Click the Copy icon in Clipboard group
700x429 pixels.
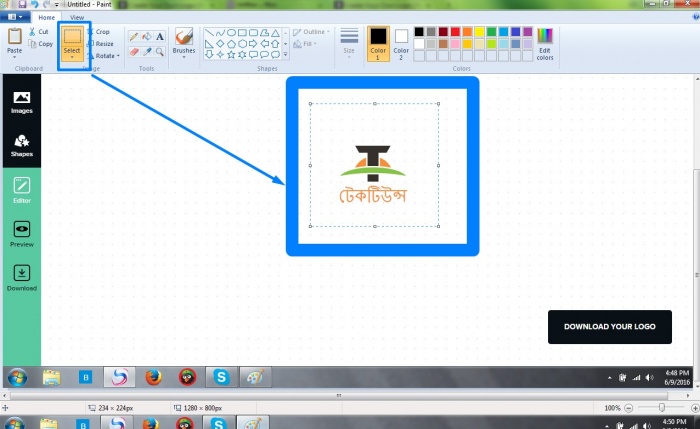[x=32, y=44]
